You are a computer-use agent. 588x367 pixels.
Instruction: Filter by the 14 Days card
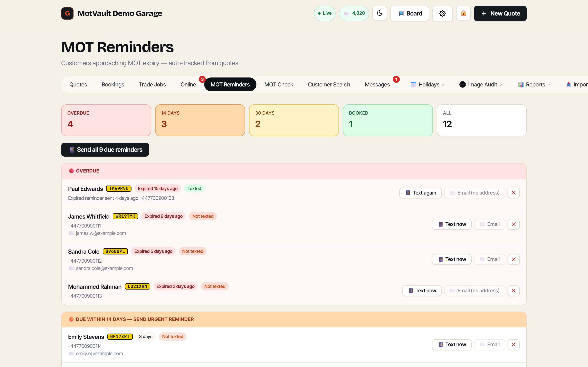[200, 120]
